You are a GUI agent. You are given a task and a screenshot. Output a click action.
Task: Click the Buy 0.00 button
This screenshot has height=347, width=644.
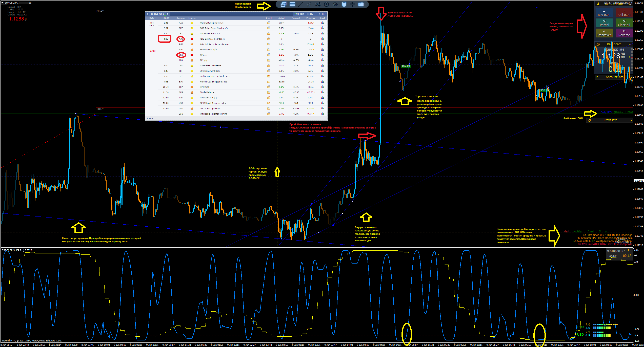604,13
